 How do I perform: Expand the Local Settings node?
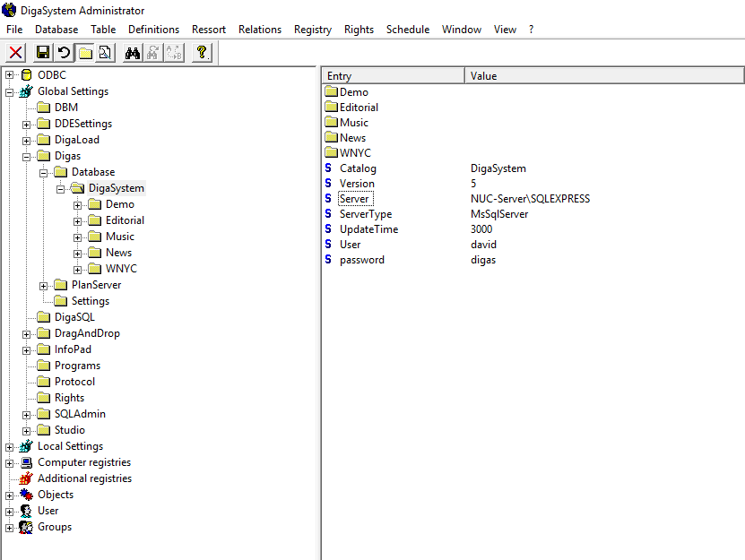(x=10, y=446)
